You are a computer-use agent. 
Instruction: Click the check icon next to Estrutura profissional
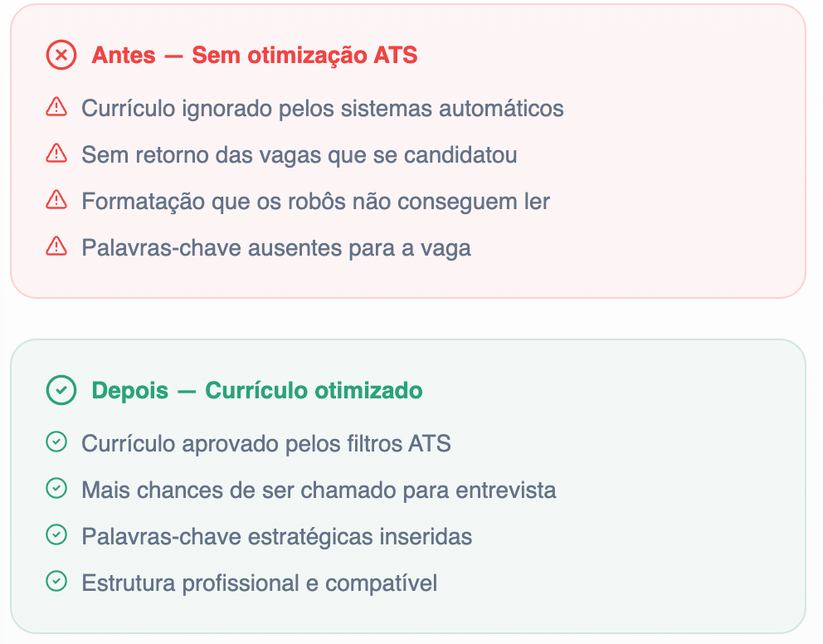56,582
